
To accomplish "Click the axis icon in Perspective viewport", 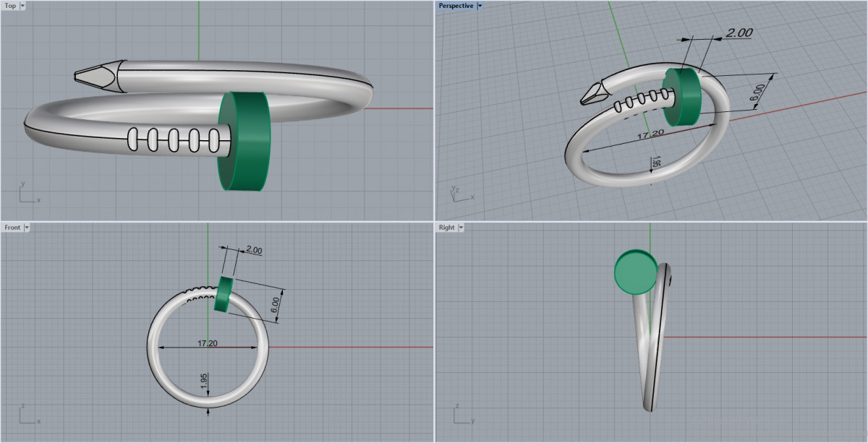I will [x=459, y=193].
